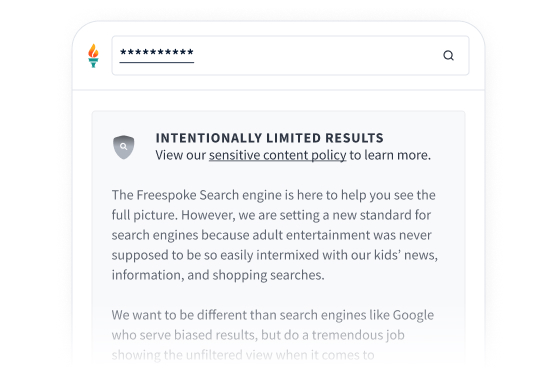Click the underline beneath the masked query

[x=157, y=63]
